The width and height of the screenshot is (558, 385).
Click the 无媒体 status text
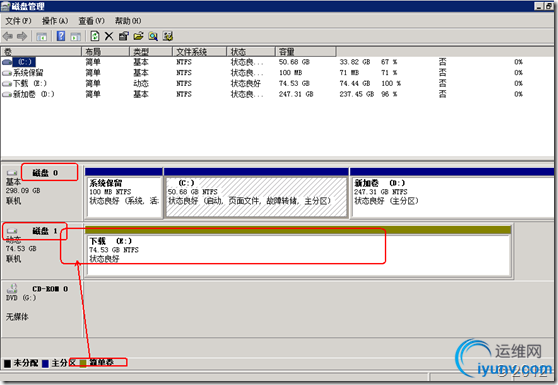point(17,317)
